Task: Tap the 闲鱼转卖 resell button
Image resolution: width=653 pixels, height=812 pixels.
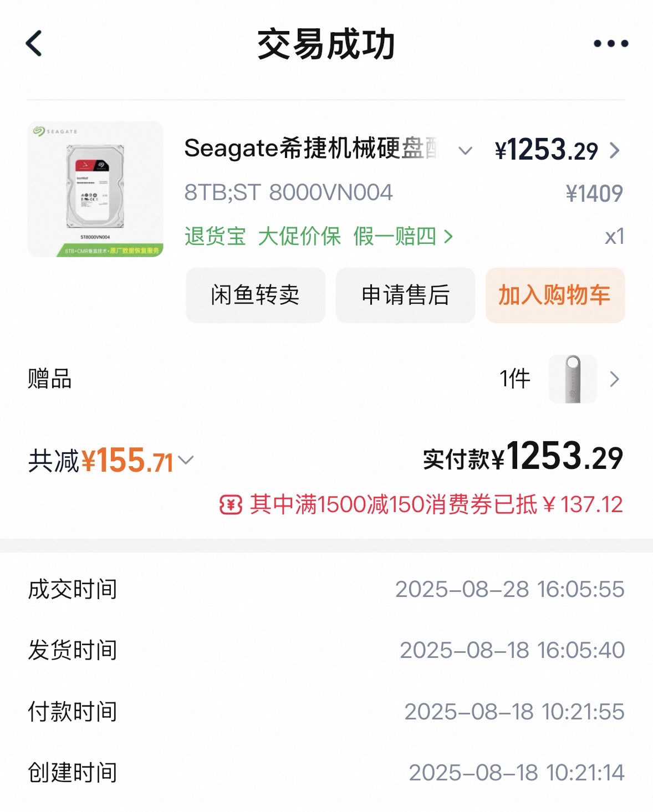Action: tap(255, 295)
